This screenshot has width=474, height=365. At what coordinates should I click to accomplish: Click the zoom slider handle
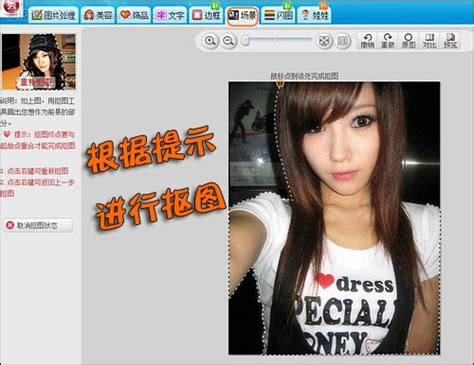tap(245, 41)
